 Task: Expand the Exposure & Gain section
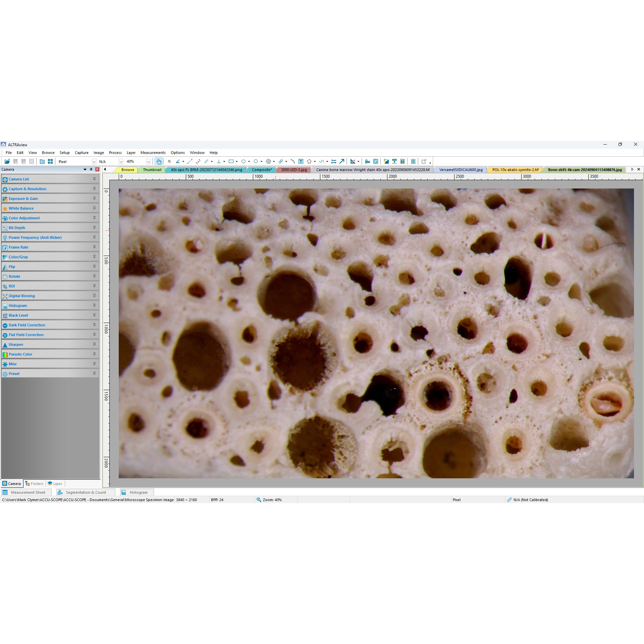tap(23, 198)
